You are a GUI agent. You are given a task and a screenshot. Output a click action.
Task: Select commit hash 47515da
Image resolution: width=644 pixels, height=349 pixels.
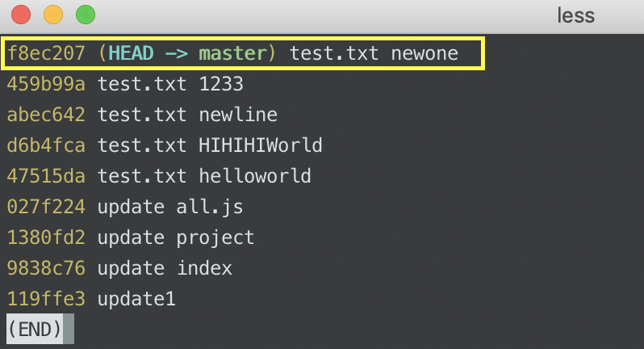(x=46, y=176)
